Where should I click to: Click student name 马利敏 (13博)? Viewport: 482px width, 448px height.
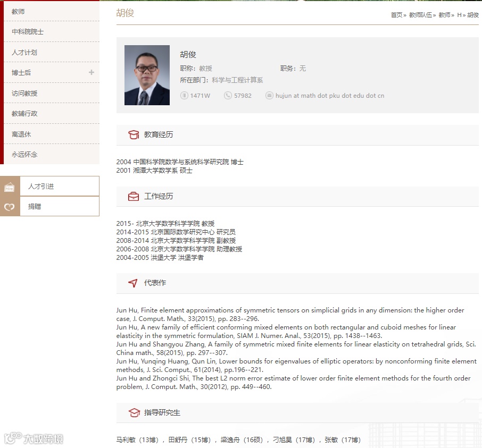(x=137, y=439)
